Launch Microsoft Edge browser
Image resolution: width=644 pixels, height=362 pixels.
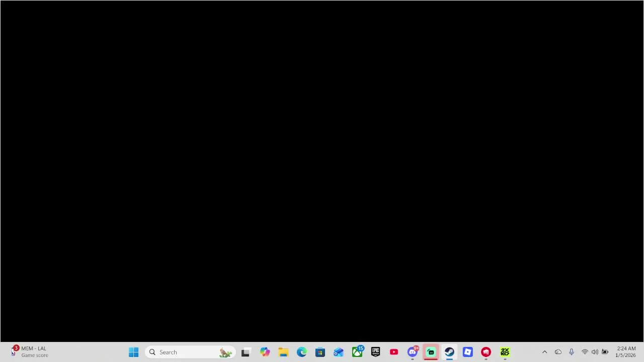click(x=302, y=352)
